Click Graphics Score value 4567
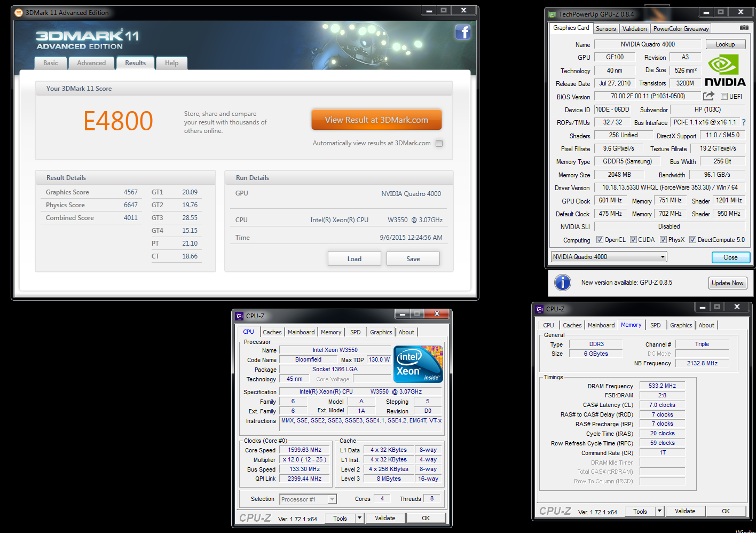The width and height of the screenshot is (756, 533). coord(131,192)
